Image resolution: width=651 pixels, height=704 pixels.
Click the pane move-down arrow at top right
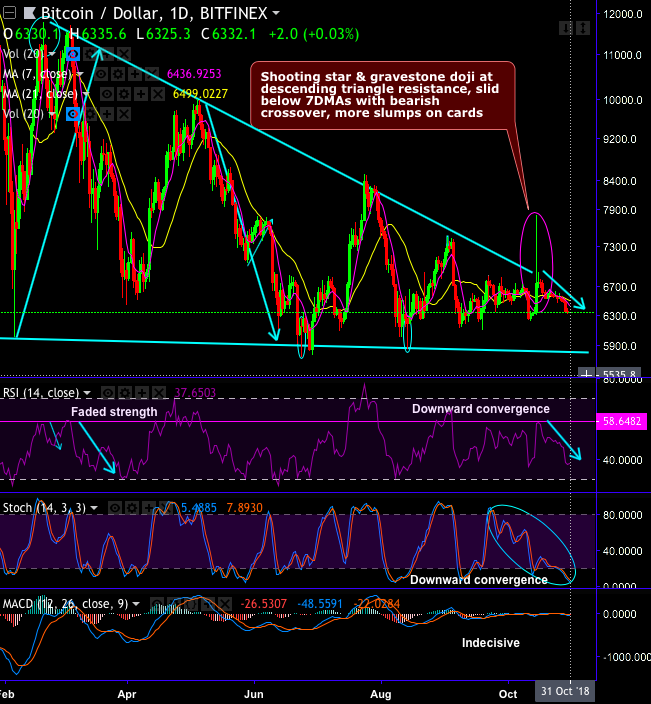click(x=566, y=28)
